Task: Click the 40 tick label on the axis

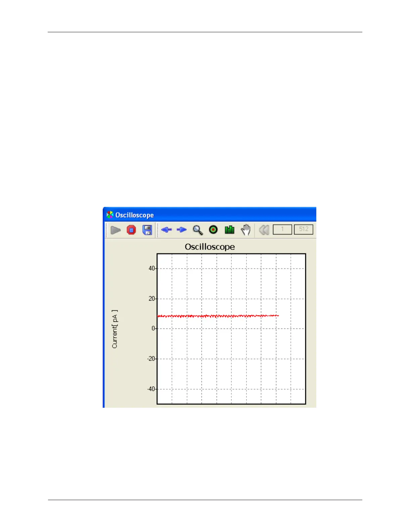Action: point(152,268)
